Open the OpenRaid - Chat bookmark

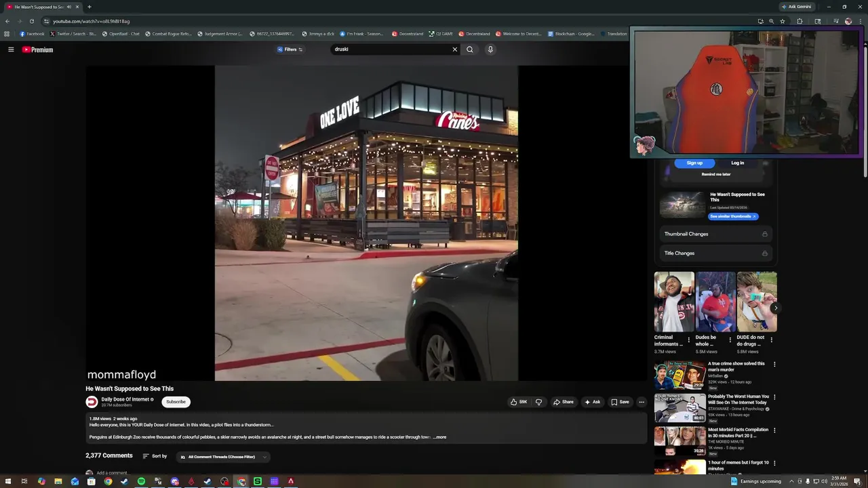click(x=121, y=33)
